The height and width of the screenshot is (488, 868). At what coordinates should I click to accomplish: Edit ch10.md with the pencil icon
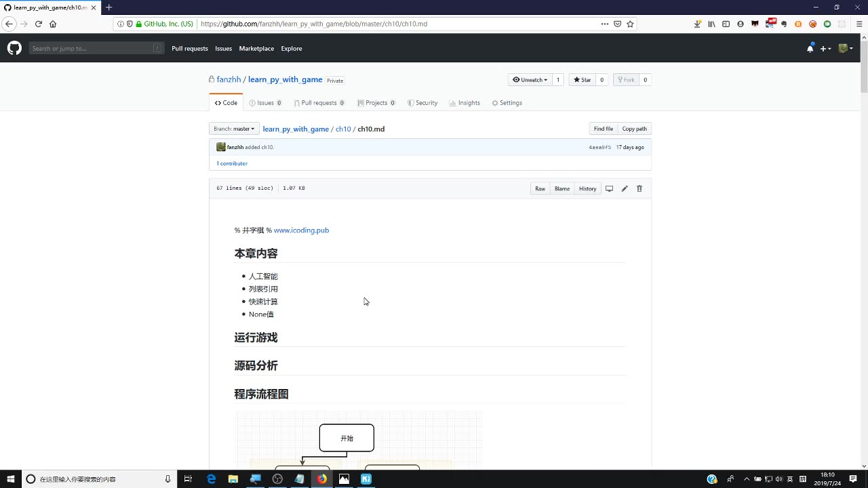(x=624, y=188)
